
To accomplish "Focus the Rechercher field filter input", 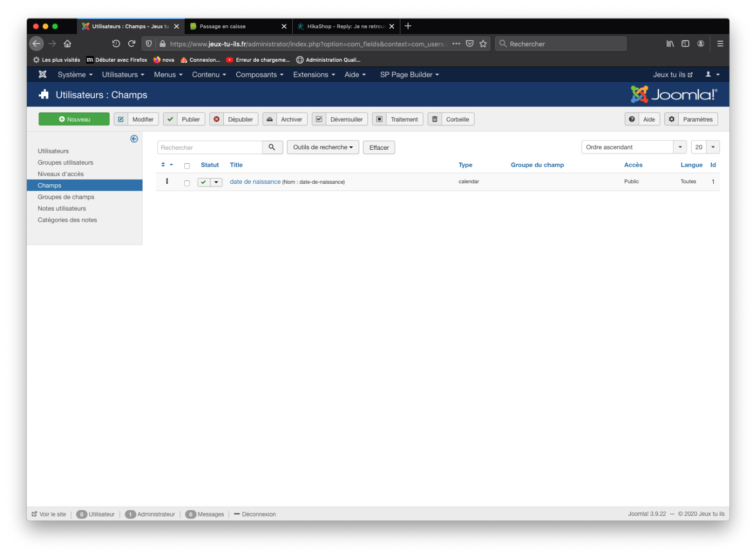I will tap(210, 147).
